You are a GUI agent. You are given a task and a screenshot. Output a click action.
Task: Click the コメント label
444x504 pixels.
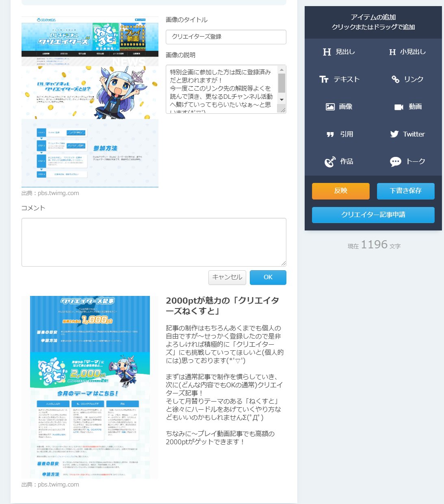(33, 208)
